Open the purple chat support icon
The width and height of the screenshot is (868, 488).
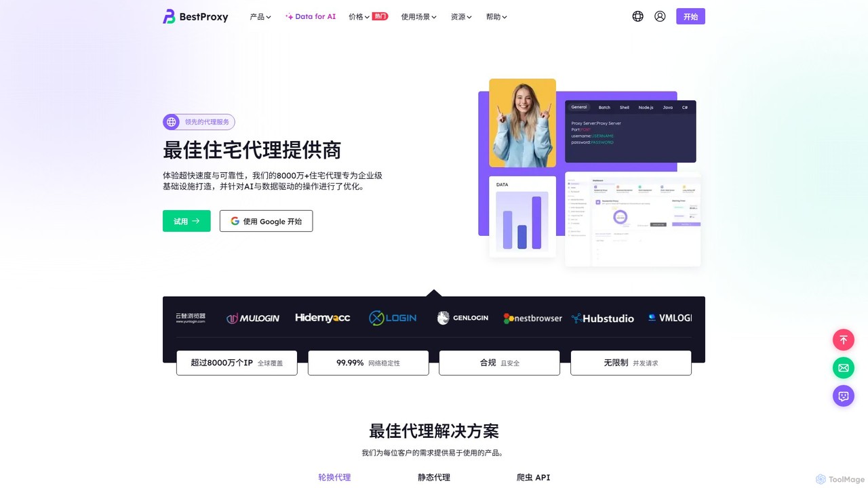click(x=844, y=396)
